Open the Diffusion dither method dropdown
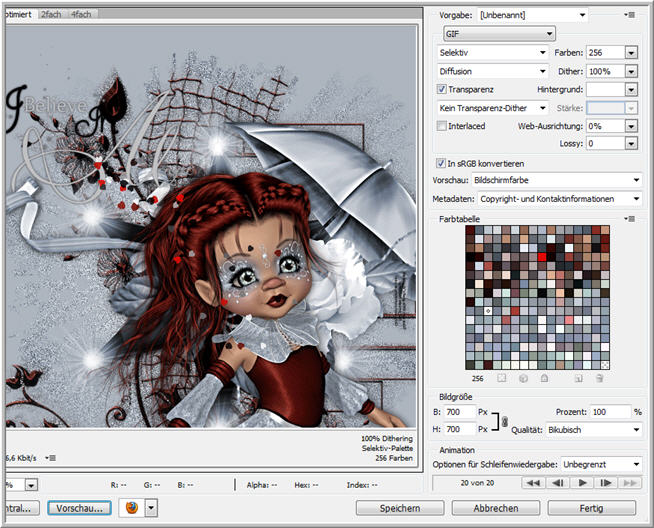 coord(492,71)
